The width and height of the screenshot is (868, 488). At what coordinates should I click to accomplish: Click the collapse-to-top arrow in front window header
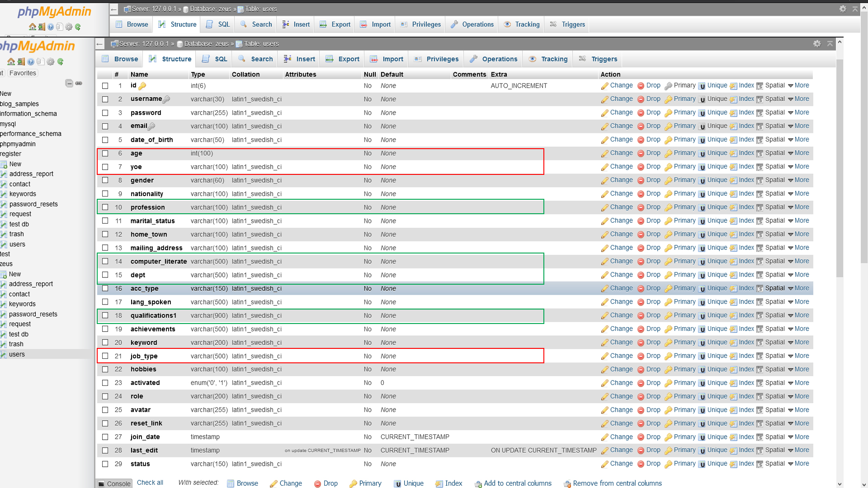[830, 44]
